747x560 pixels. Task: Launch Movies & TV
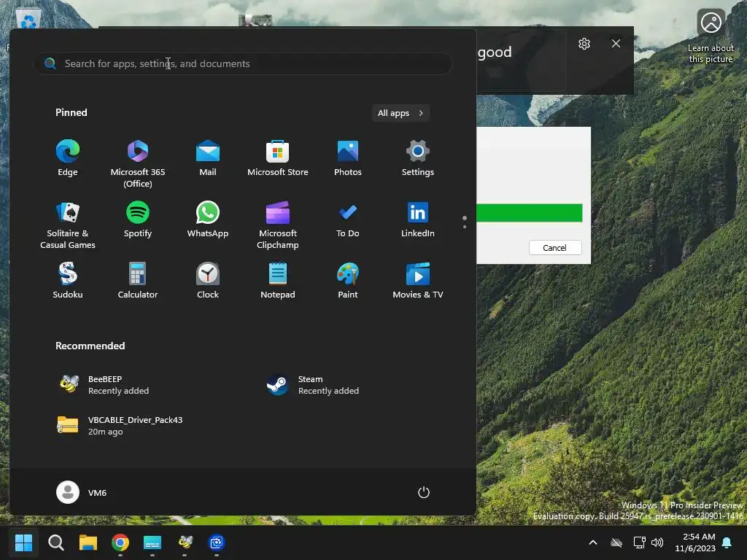tap(418, 281)
